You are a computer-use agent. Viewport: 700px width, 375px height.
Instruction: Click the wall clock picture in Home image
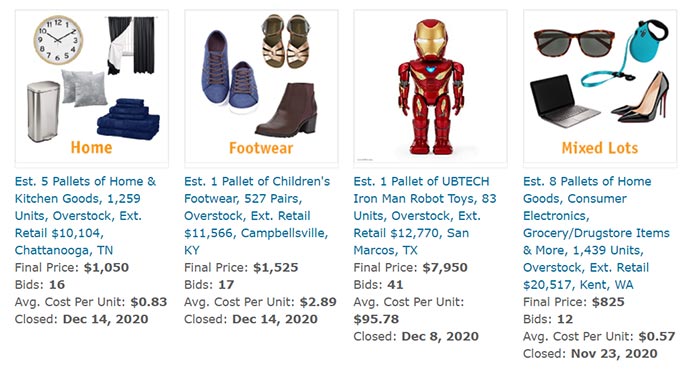pos(58,40)
